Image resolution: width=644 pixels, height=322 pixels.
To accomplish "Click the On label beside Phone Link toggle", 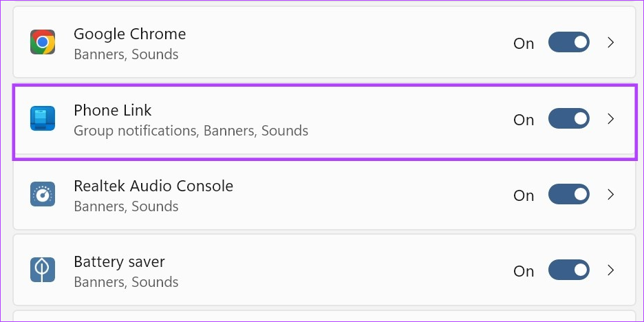I will (x=524, y=120).
